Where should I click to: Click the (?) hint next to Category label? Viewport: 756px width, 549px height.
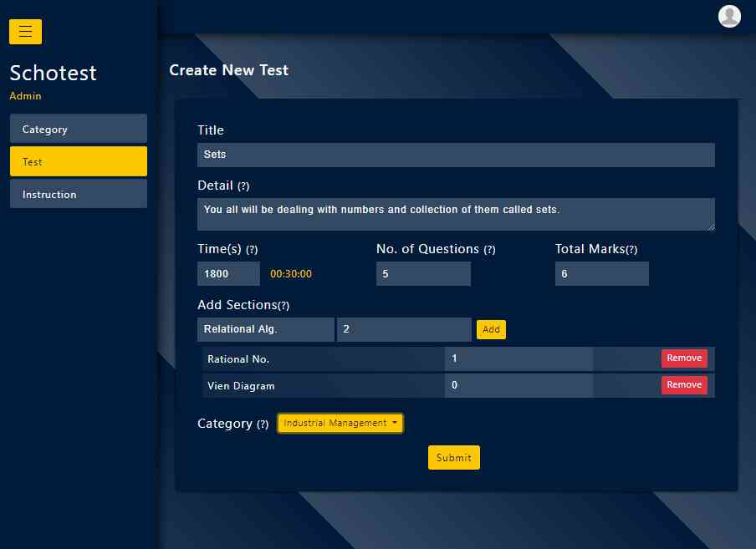[263, 424]
